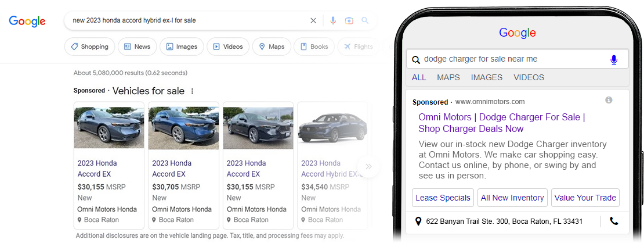Screen dimensions: 644x243
Task: Open the three-dot menu beside Vehicles for sale
Action: pos(192,91)
